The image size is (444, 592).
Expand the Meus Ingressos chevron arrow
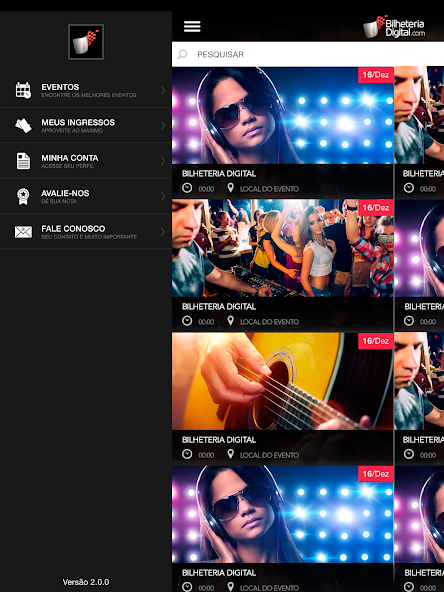pos(163,125)
